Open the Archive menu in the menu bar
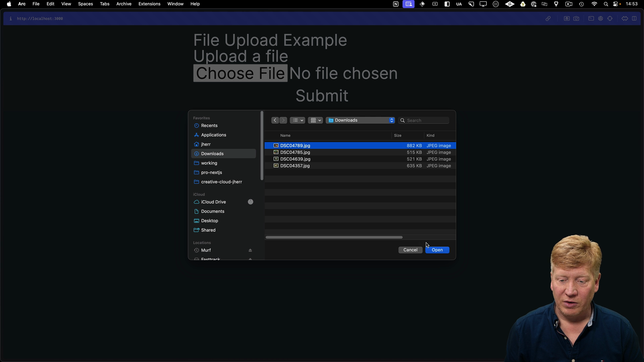The height and width of the screenshot is (362, 644). click(x=124, y=4)
